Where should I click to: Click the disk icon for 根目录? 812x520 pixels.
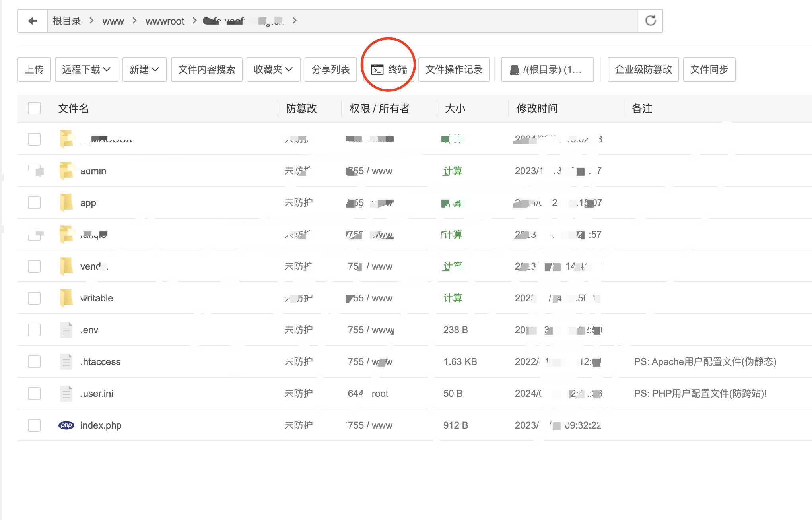(515, 70)
